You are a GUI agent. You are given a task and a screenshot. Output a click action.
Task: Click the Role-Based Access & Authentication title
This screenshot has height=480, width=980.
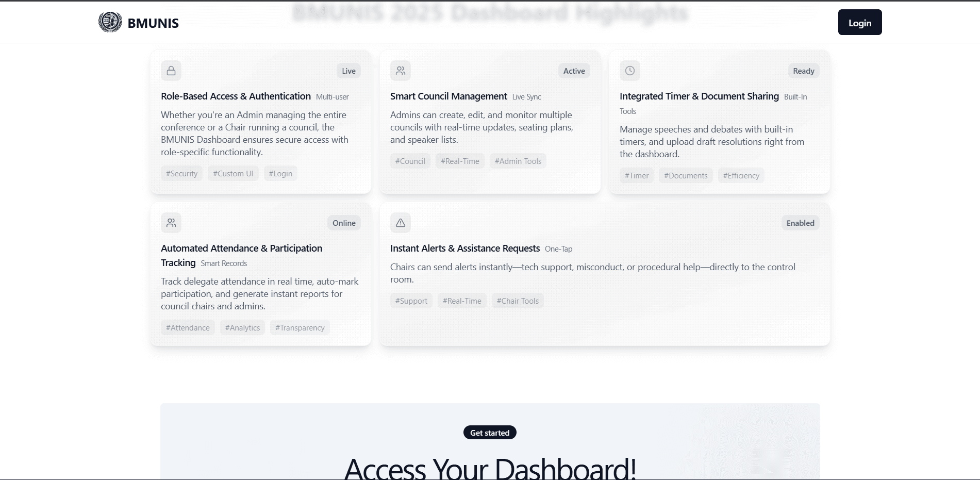pyautogui.click(x=236, y=96)
